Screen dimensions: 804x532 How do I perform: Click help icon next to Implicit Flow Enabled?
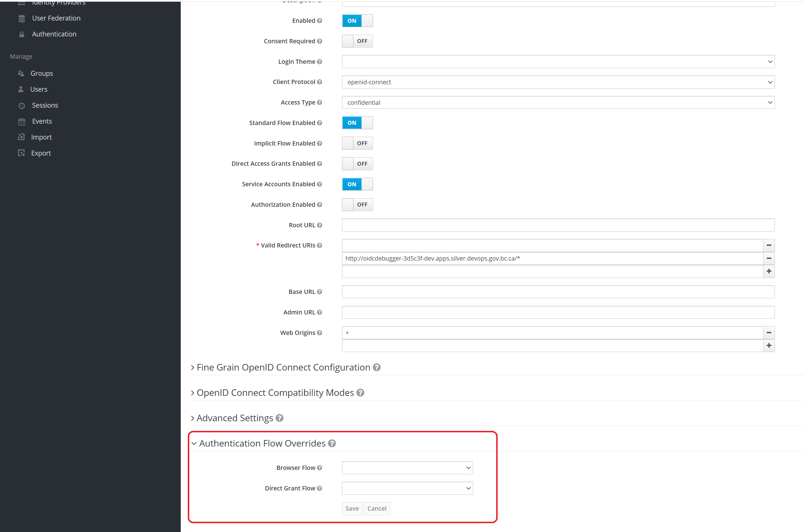click(319, 143)
